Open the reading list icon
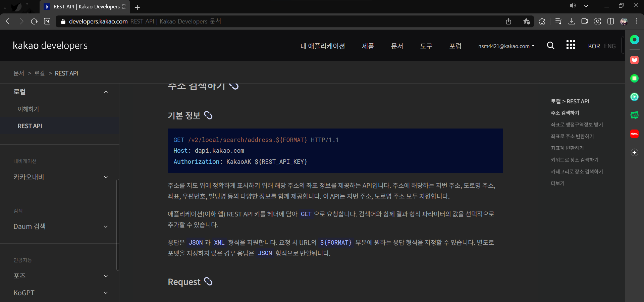 tap(558, 21)
